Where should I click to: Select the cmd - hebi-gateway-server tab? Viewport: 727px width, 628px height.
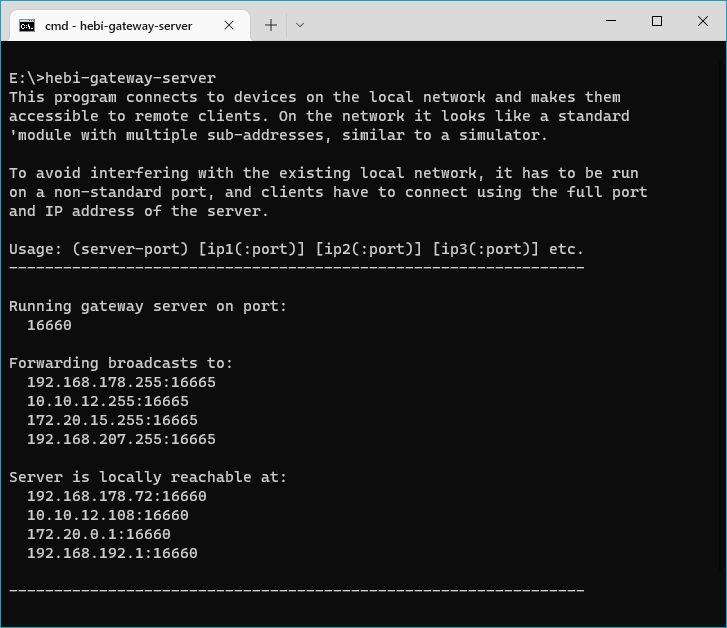pos(120,25)
